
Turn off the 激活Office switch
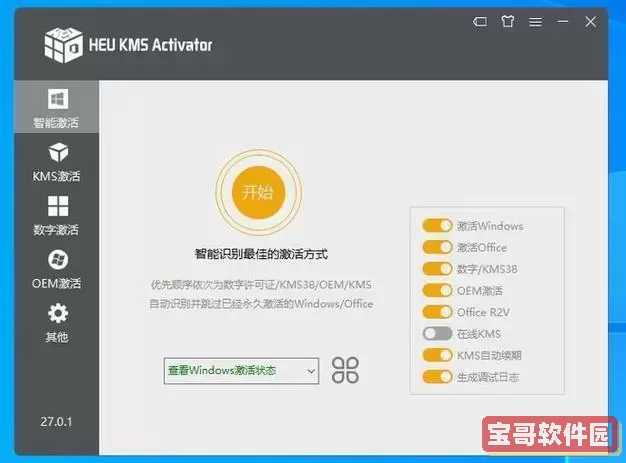click(437, 247)
